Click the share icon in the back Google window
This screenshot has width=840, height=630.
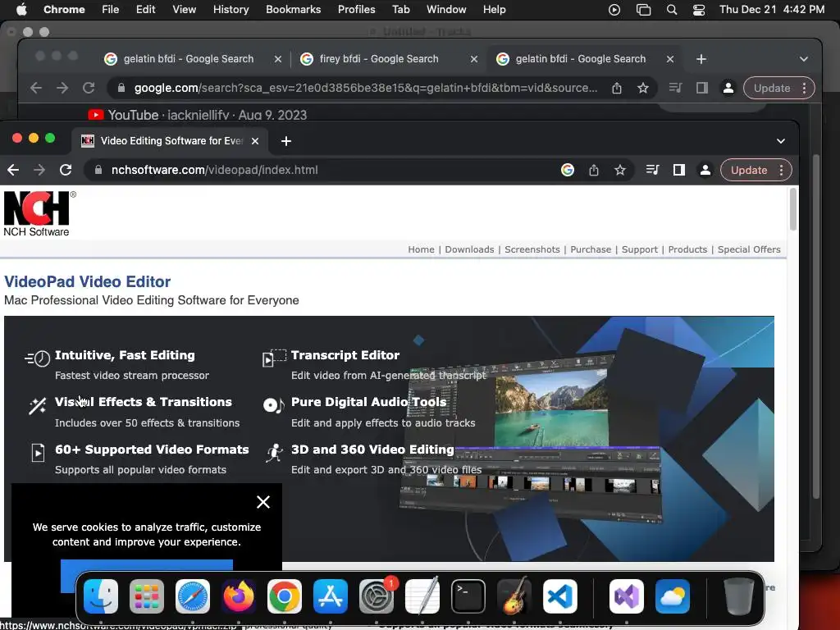(617, 88)
